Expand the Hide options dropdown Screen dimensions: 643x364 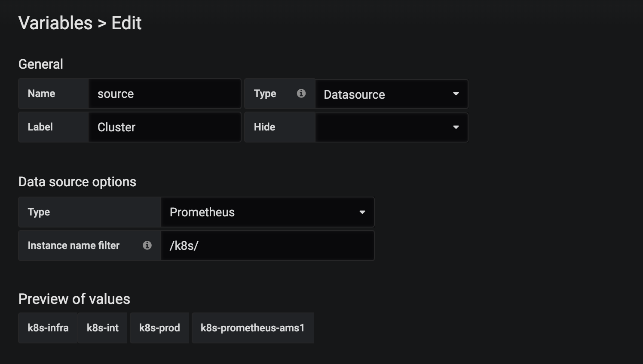point(391,127)
